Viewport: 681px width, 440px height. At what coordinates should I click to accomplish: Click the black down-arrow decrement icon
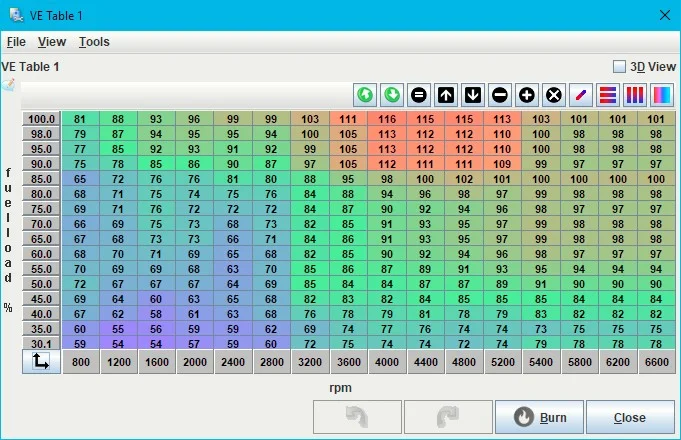tap(473, 95)
